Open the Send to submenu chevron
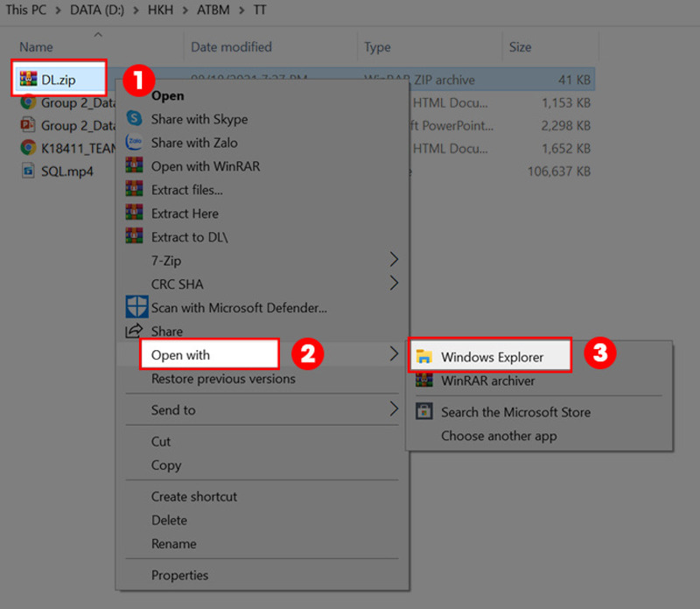The height and width of the screenshot is (609, 700). [x=392, y=409]
